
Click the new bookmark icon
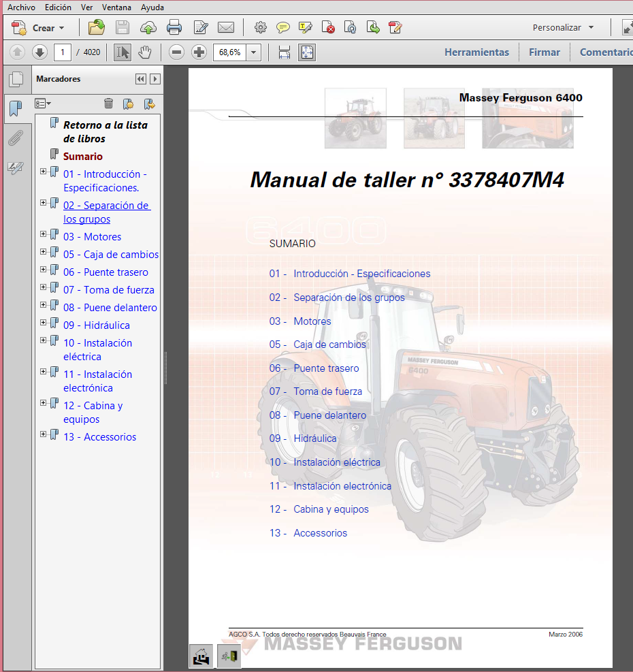coord(128,103)
